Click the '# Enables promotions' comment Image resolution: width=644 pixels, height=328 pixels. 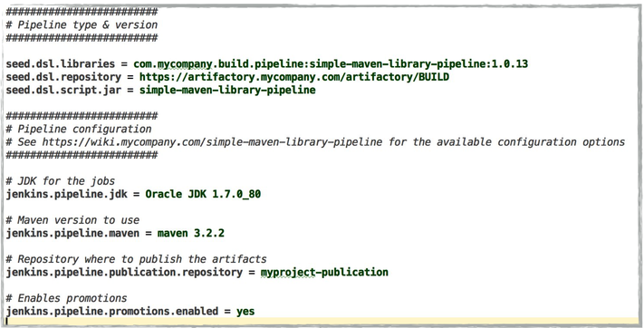tap(66, 298)
